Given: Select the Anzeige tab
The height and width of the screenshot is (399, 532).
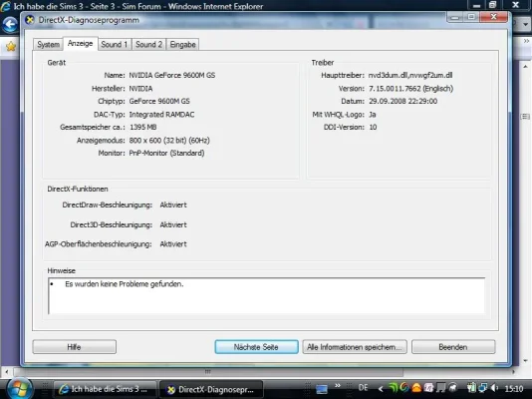Looking at the screenshot, I should (x=80, y=44).
